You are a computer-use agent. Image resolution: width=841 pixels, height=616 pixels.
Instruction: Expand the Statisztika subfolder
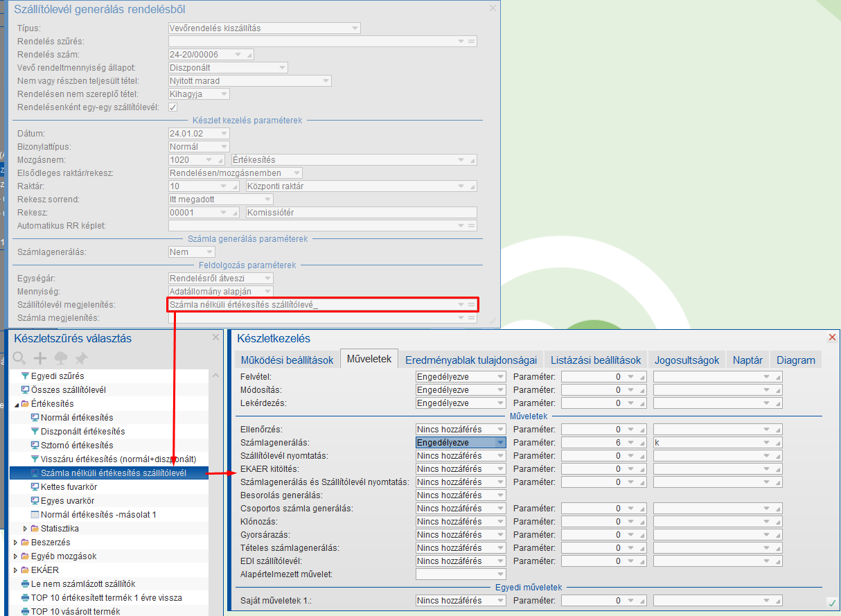[26, 529]
